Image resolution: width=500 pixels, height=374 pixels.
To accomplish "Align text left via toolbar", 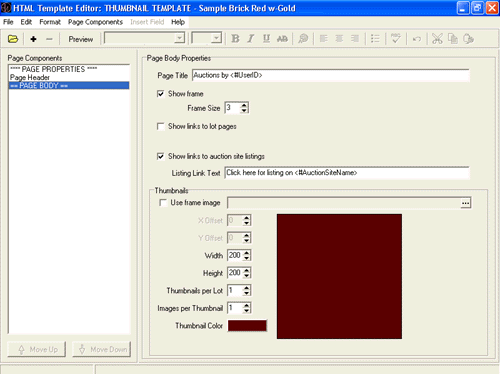I will (323, 39).
